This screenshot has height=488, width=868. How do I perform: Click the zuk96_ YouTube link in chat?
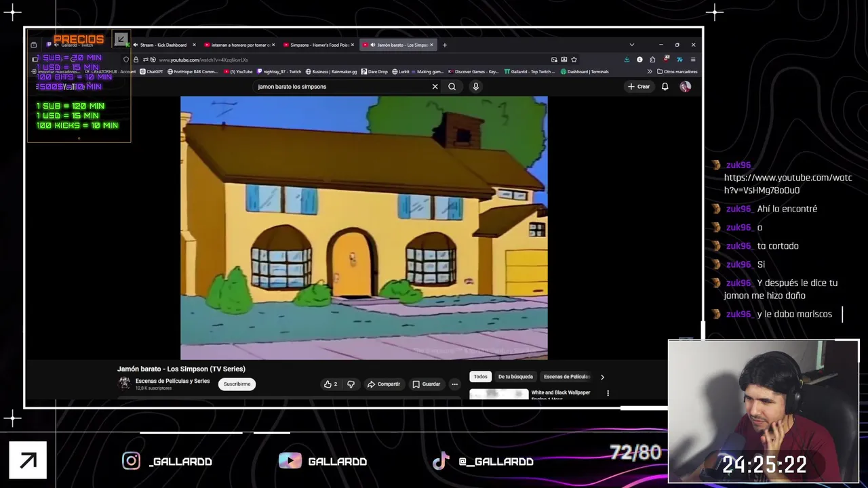pos(787,184)
